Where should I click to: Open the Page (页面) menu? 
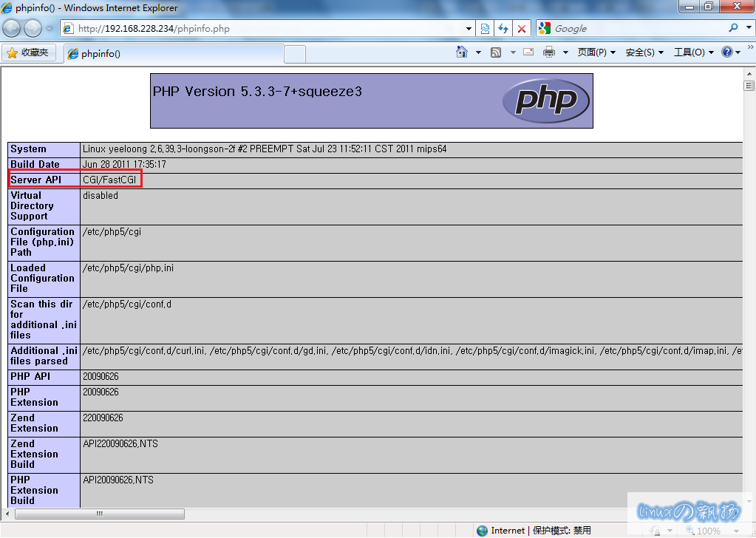(x=596, y=52)
